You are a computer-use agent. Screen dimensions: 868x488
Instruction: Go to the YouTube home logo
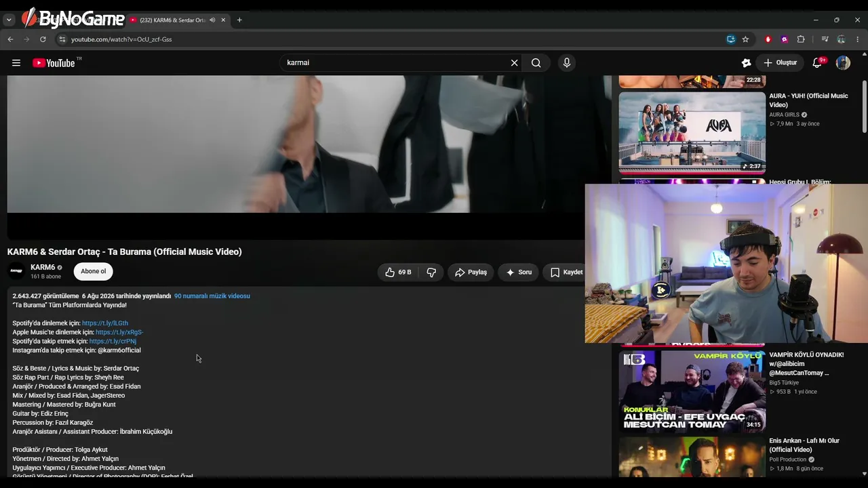54,63
